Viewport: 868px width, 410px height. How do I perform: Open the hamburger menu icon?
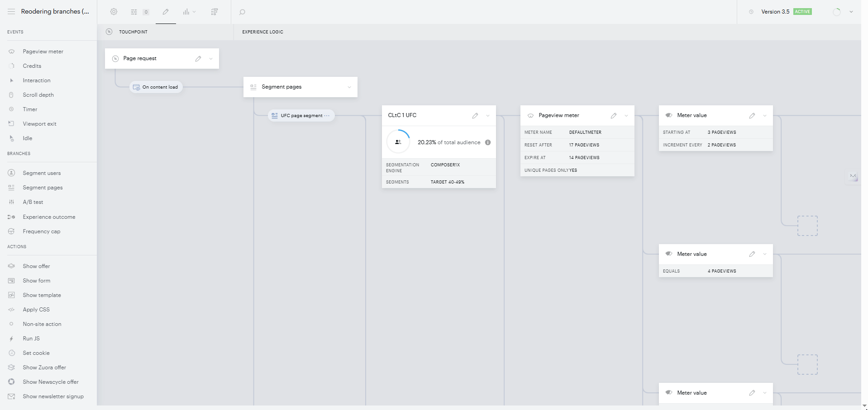click(x=11, y=12)
